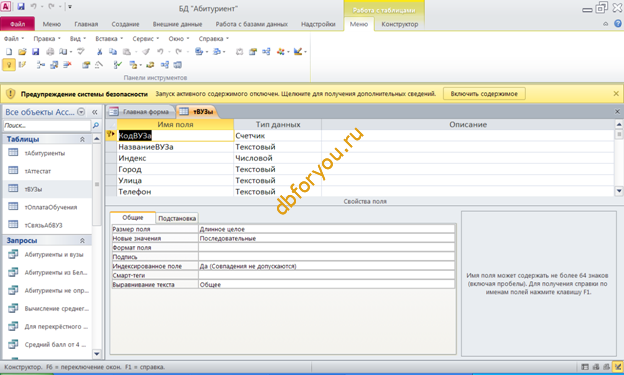Click the Help question mark icon
The width and height of the screenshot is (624, 375).
coord(617,24)
